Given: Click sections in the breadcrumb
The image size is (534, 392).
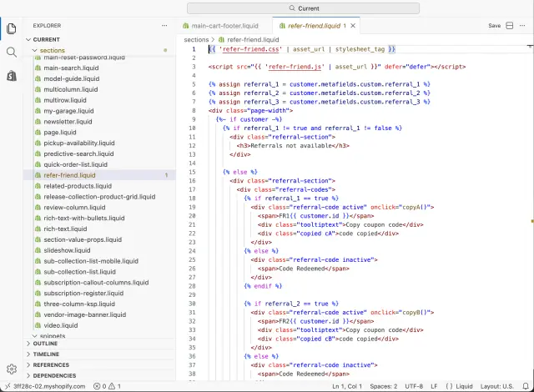Looking at the screenshot, I should click(x=196, y=39).
